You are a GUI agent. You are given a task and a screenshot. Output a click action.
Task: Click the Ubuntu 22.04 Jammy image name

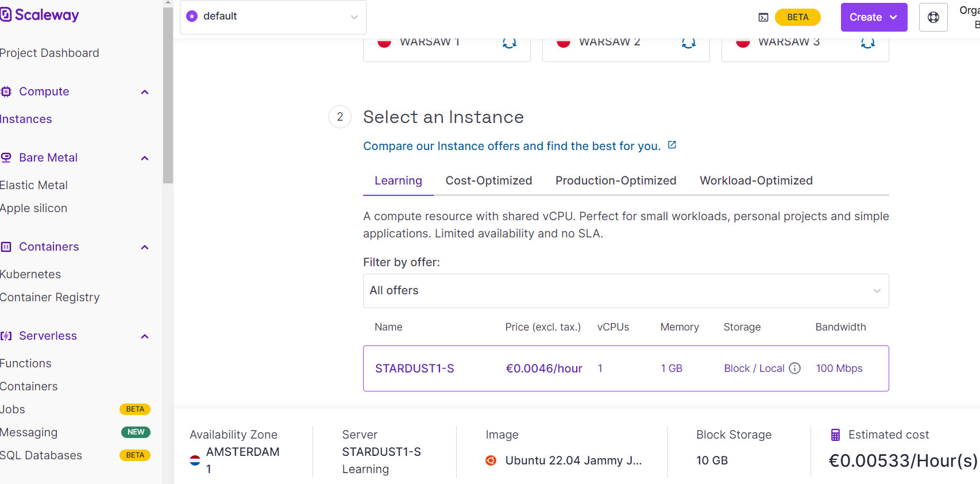tap(573, 460)
